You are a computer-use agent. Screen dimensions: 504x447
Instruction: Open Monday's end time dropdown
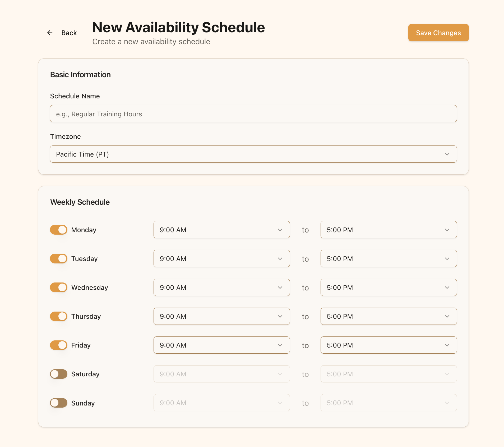(389, 230)
